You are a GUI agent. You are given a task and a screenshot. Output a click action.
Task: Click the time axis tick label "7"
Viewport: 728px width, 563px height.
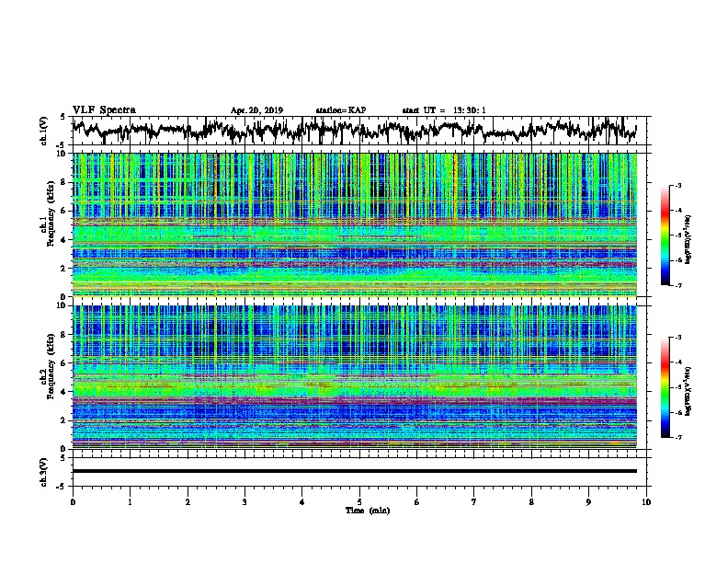point(474,501)
